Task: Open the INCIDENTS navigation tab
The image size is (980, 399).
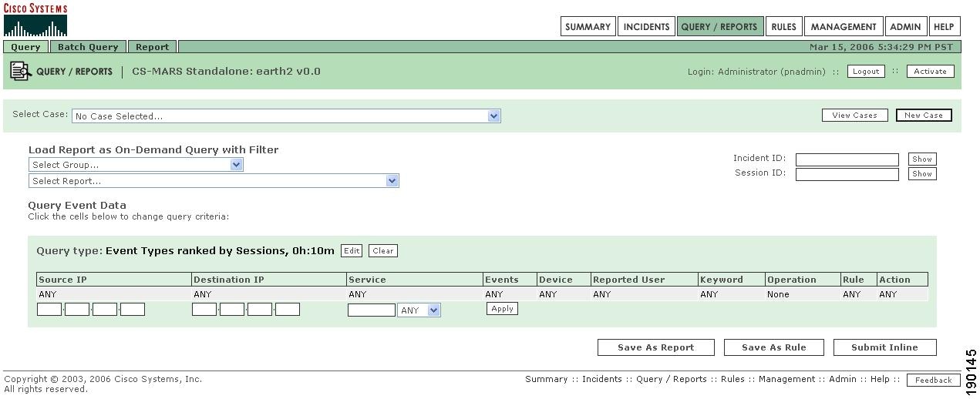Action: (646, 27)
